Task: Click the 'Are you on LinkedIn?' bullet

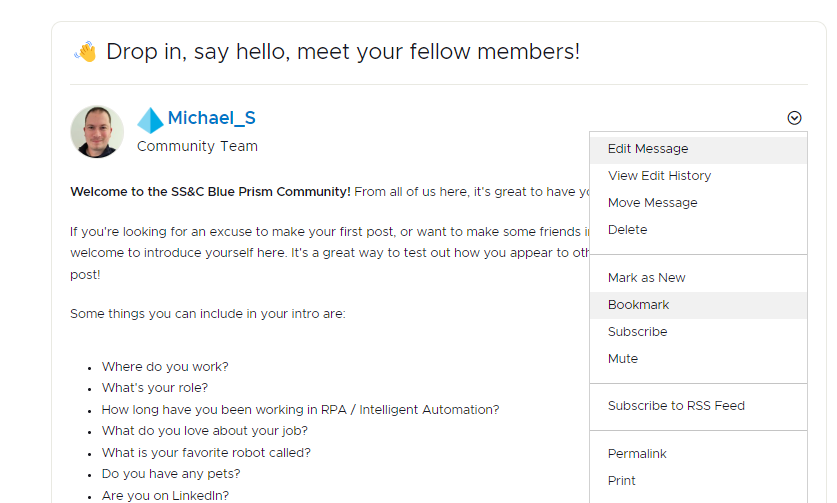Action: click(x=165, y=495)
